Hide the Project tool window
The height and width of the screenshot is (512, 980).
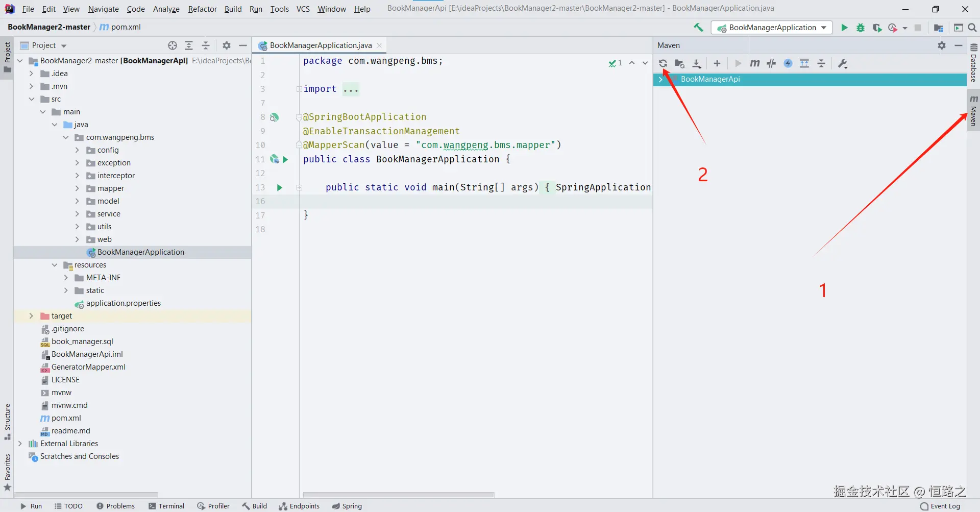coord(243,45)
